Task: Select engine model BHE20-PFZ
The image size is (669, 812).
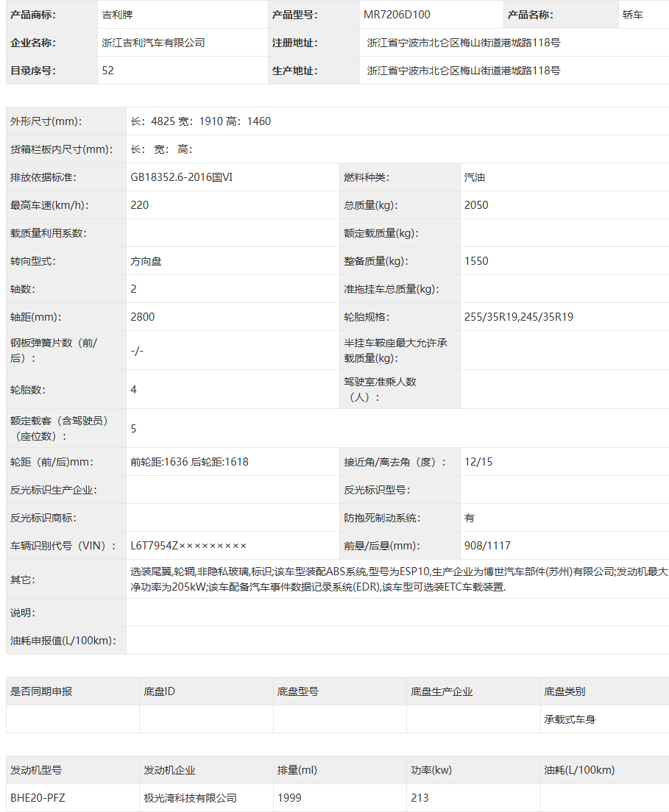Action: (38, 797)
